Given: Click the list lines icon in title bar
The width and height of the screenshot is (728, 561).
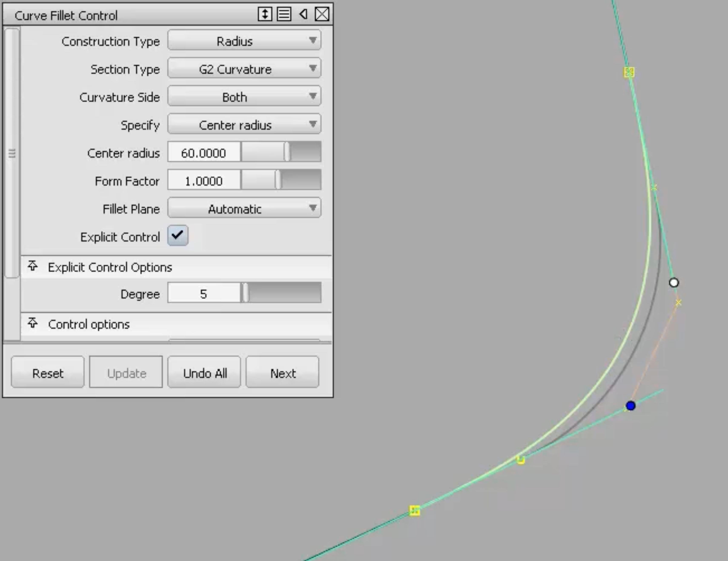Looking at the screenshot, I should (284, 14).
